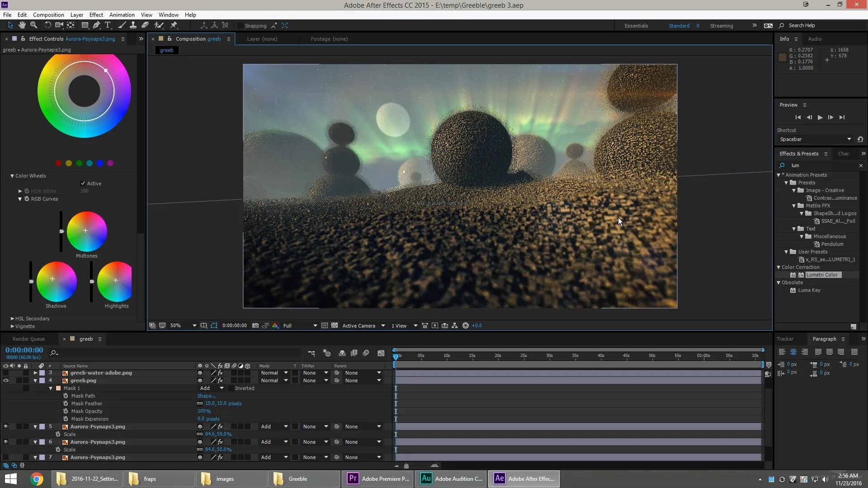Click the play button in Preview panel

pos(820,117)
